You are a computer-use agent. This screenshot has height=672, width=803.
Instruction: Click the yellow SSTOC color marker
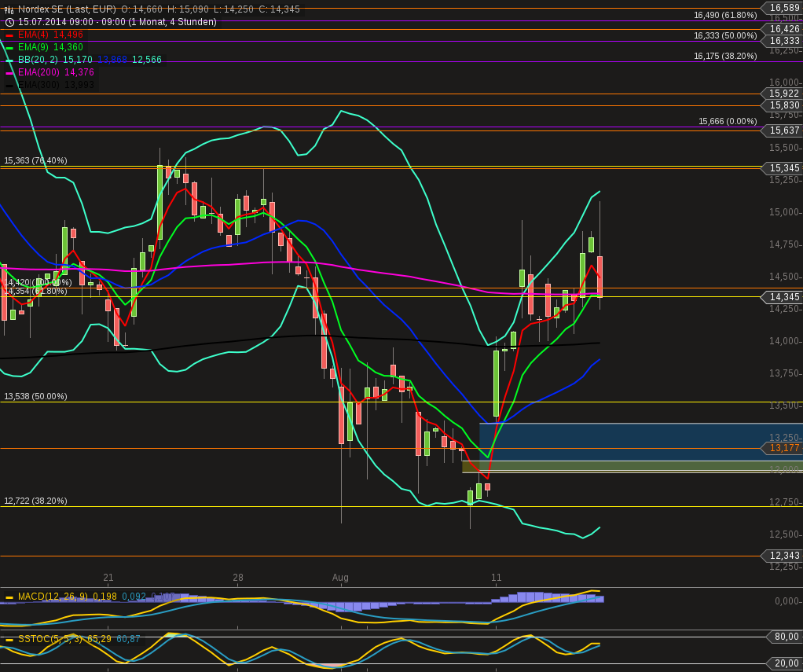pos(9,640)
